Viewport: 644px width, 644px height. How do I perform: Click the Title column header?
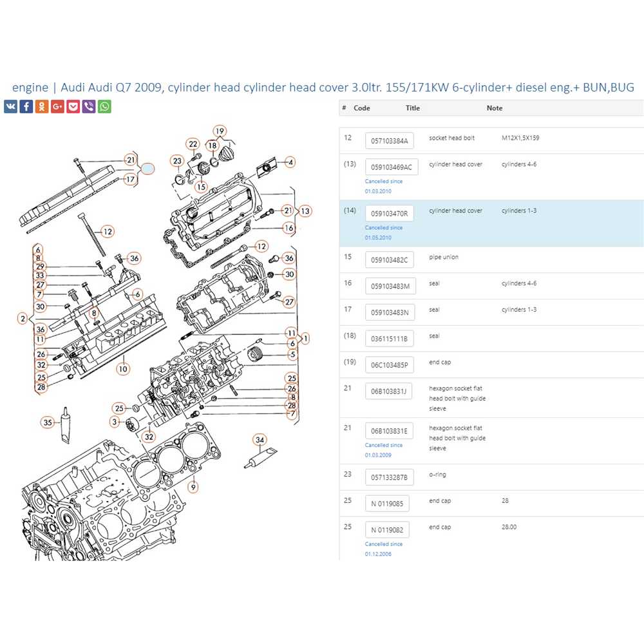413,108
